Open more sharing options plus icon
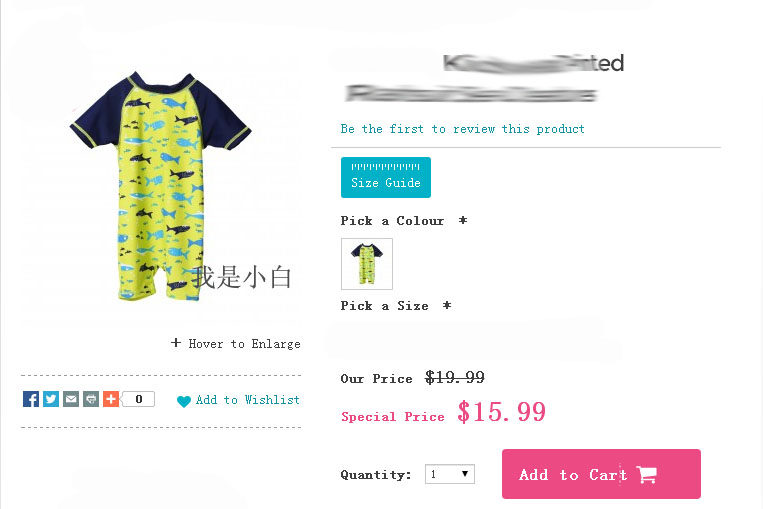Image resolution: width=763 pixels, height=509 pixels. pos(110,399)
